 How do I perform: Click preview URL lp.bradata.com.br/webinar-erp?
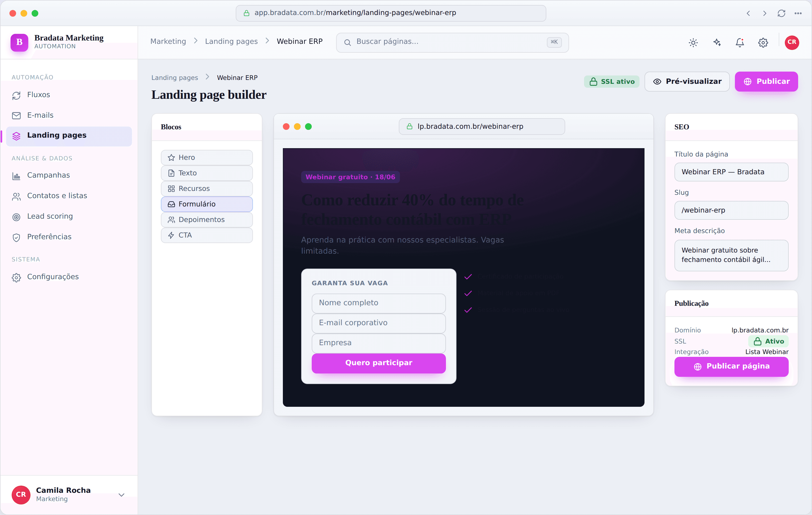[481, 127]
